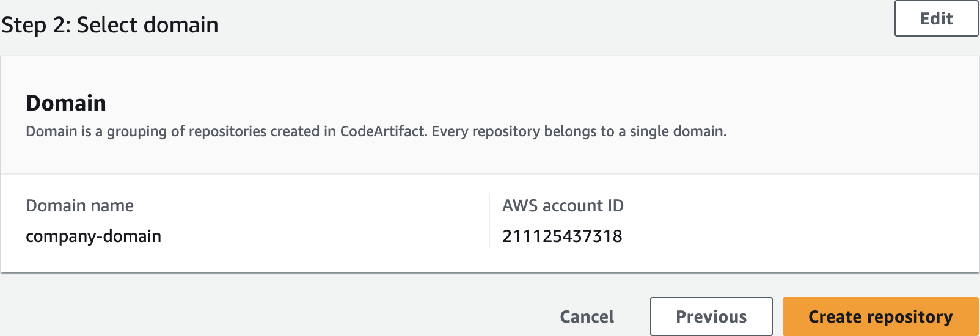This screenshot has height=336, width=980.
Task: Click the Edit button for Step 2
Action: pyautogui.click(x=936, y=19)
